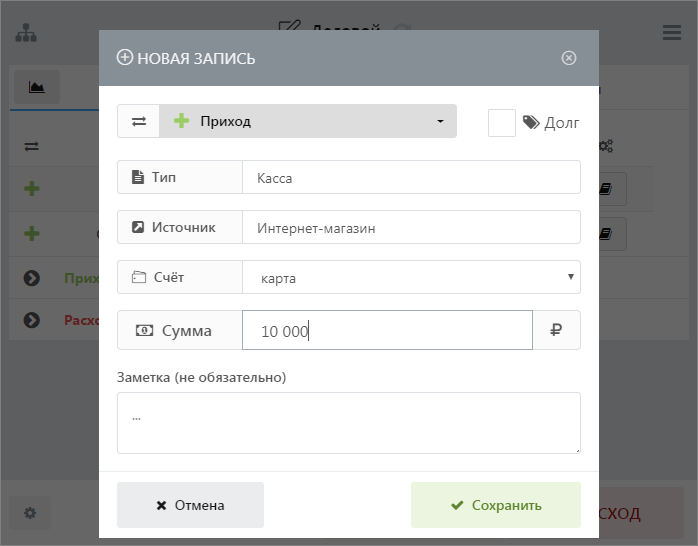Click the Сумма amount input field
This screenshot has height=546, width=698.
(x=387, y=330)
